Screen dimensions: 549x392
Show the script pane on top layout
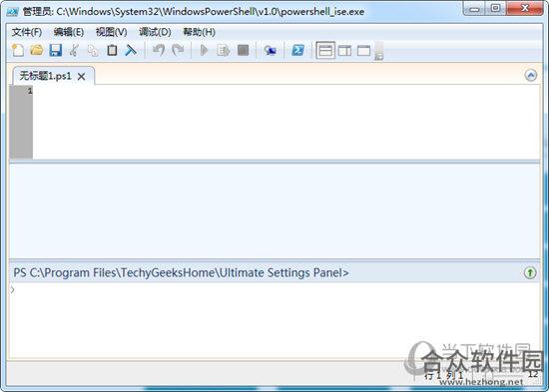pyautogui.click(x=325, y=51)
